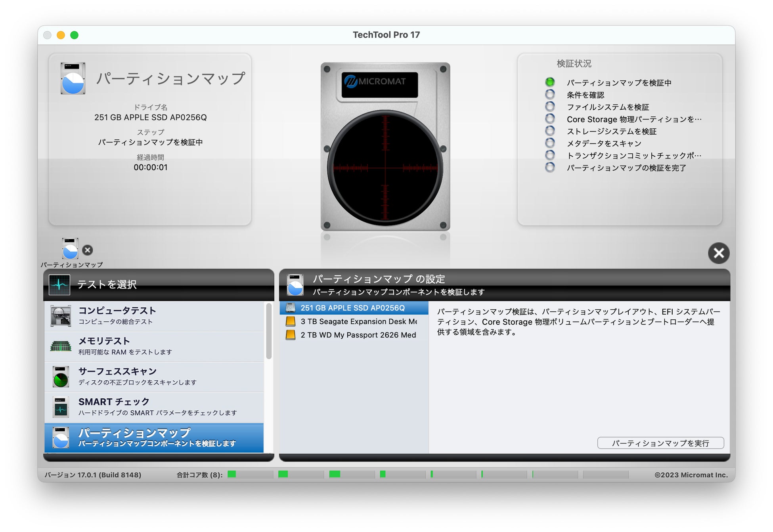Click the Surface Scan radar icon

61,377
